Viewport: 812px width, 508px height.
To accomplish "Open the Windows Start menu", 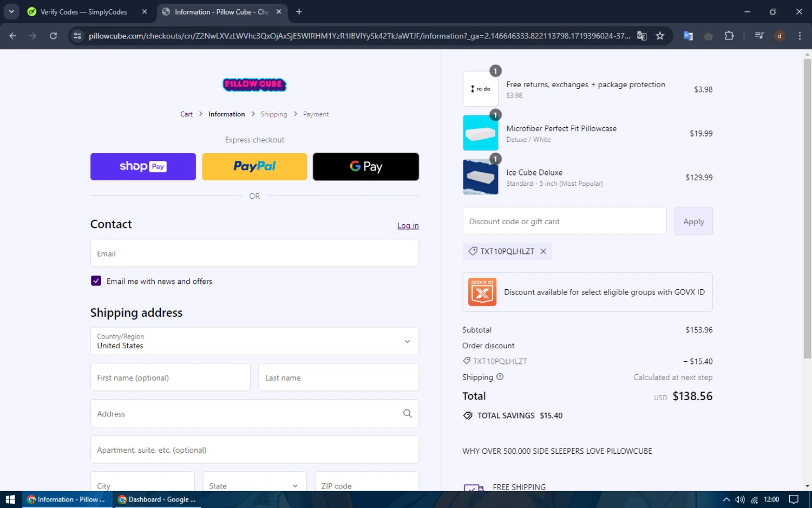I will [x=10, y=499].
